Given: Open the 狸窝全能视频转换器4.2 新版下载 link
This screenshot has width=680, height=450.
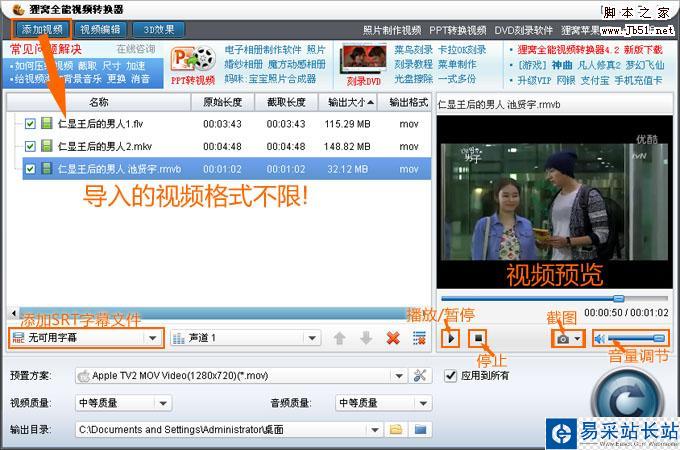Looking at the screenshot, I should 590,49.
